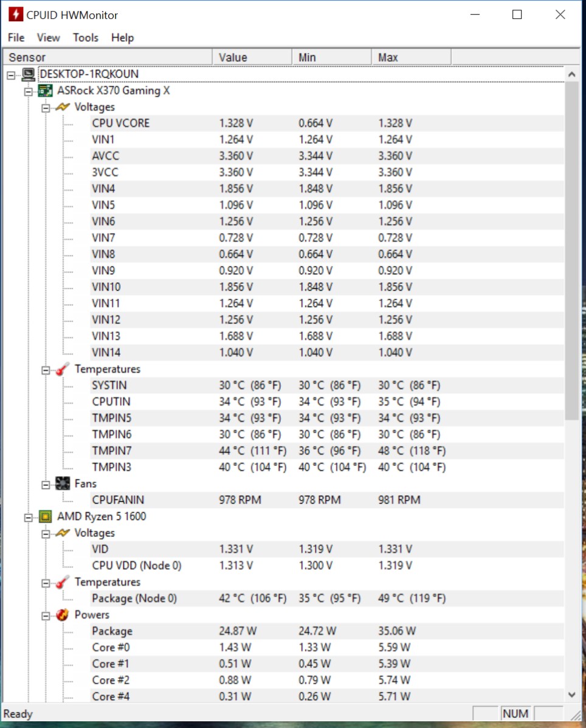Collapse the Fans group

[46, 485]
